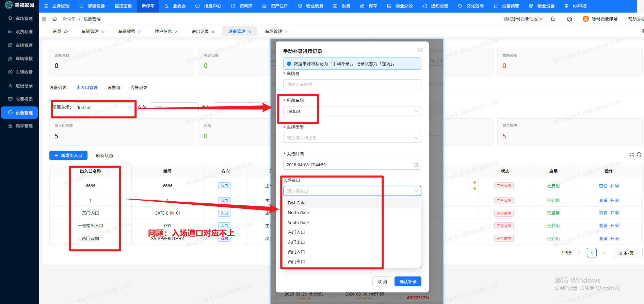This screenshot has height=304, width=644.
Task: Expand the 车辆类型 dropdown
Action: [x=352, y=138]
